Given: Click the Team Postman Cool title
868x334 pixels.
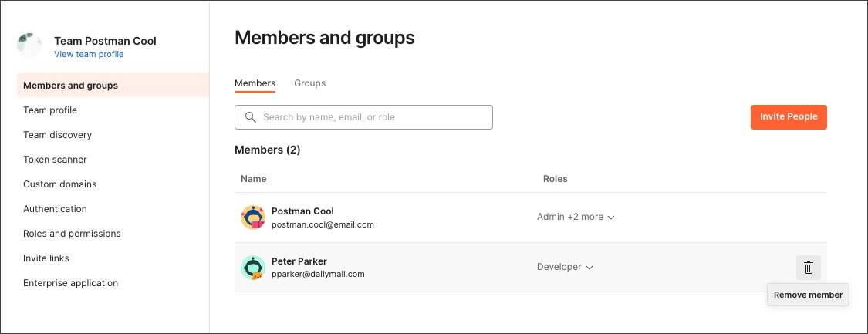Looking at the screenshot, I should 105,41.
